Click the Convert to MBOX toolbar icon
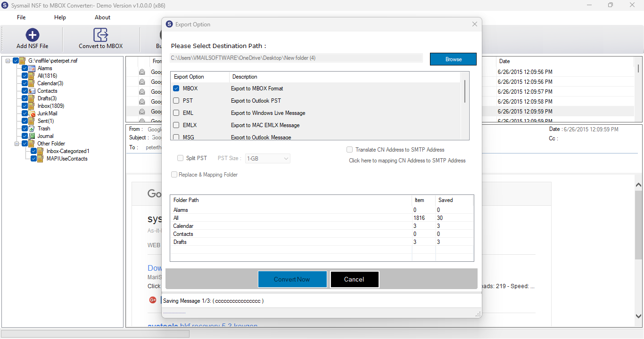644x339 pixels. click(100, 35)
